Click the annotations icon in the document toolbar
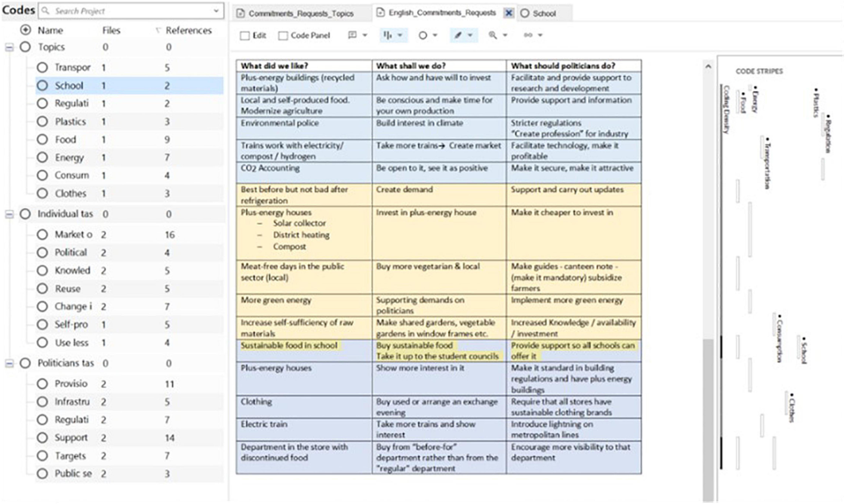Screen dimensions: 845x504 click(352, 35)
